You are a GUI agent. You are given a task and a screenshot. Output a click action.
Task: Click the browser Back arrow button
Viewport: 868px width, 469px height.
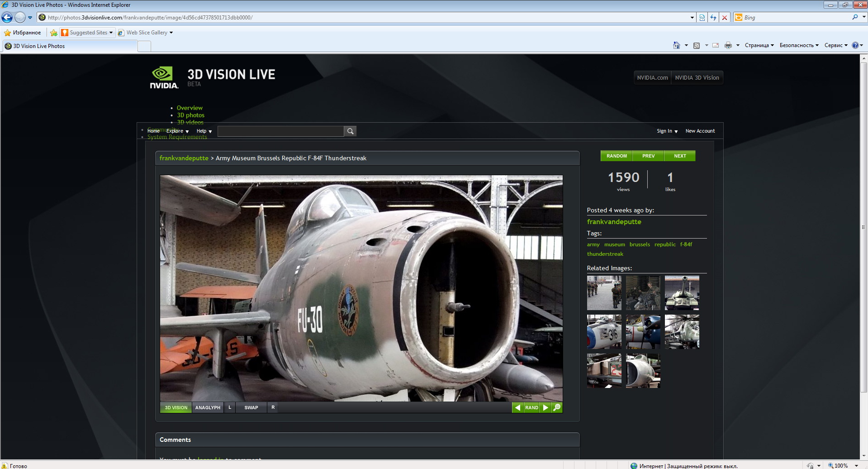pos(7,18)
